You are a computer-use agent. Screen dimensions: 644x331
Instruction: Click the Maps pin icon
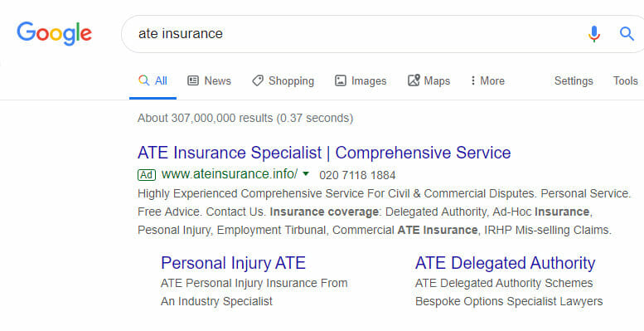pyautogui.click(x=414, y=80)
